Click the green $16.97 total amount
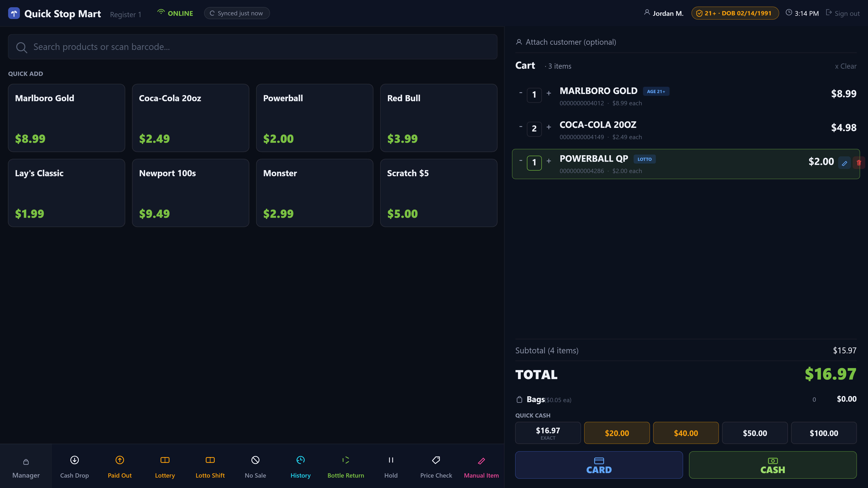Image resolution: width=868 pixels, height=488 pixels. point(831,374)
